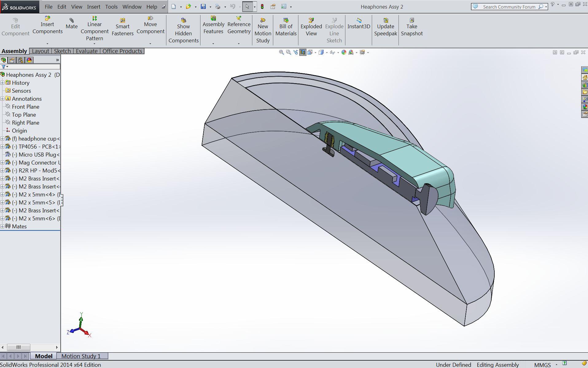Click Update Speedpak
Image resolution: width=588 pixels, height=368 pixels.
click(x=386, y=27)
